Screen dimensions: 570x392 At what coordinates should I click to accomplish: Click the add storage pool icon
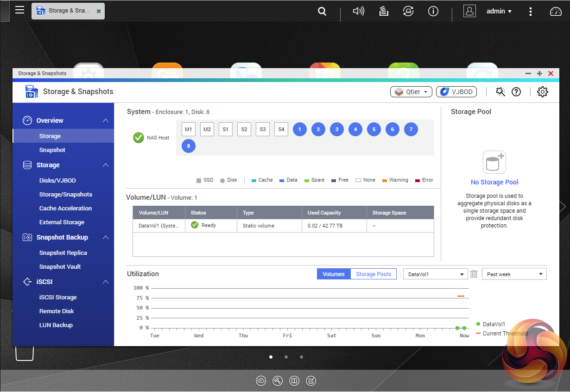(494, 162)
